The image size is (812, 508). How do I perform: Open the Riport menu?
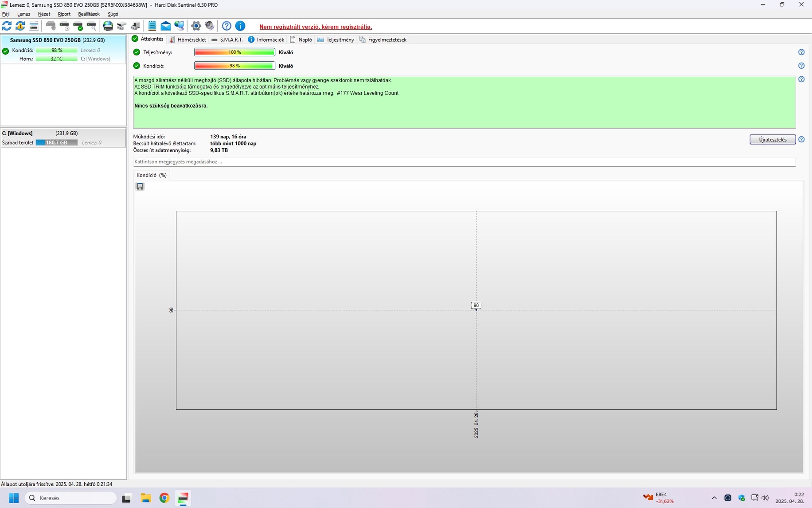coord(64,14)
